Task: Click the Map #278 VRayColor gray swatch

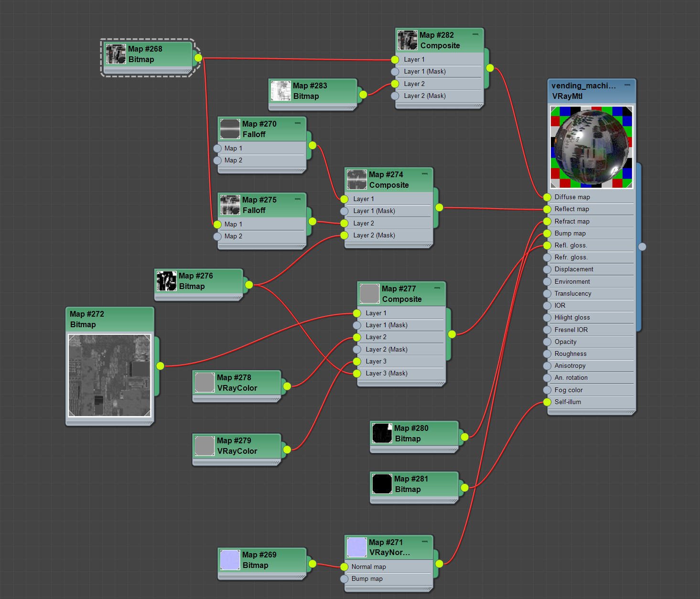Action: point(205,383)
